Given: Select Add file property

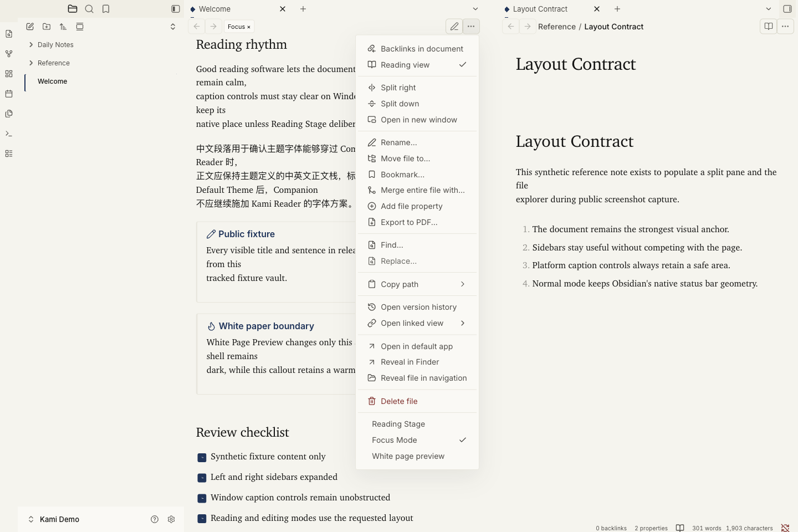Looking at the screenshot, I should click(x=417, y=206).
